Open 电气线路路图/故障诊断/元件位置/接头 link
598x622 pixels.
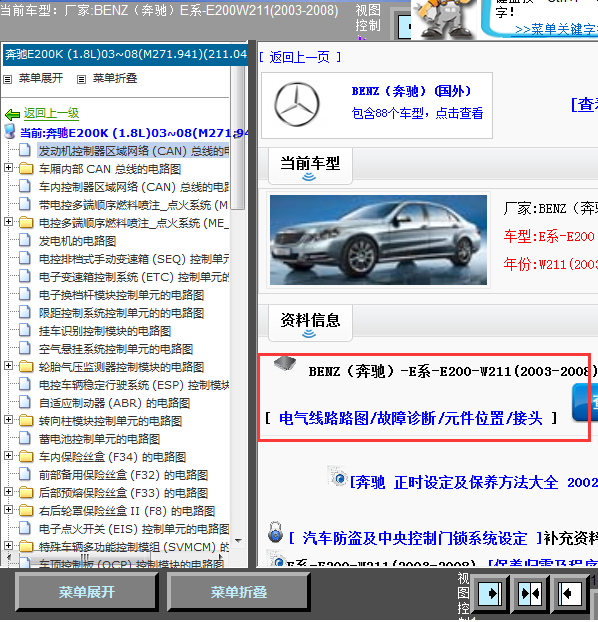(x=410, y=419)
